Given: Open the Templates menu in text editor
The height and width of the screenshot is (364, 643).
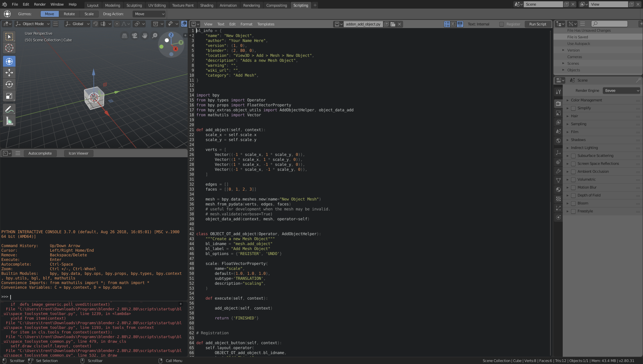Looking at the screenshot, I should coord(266,24).
